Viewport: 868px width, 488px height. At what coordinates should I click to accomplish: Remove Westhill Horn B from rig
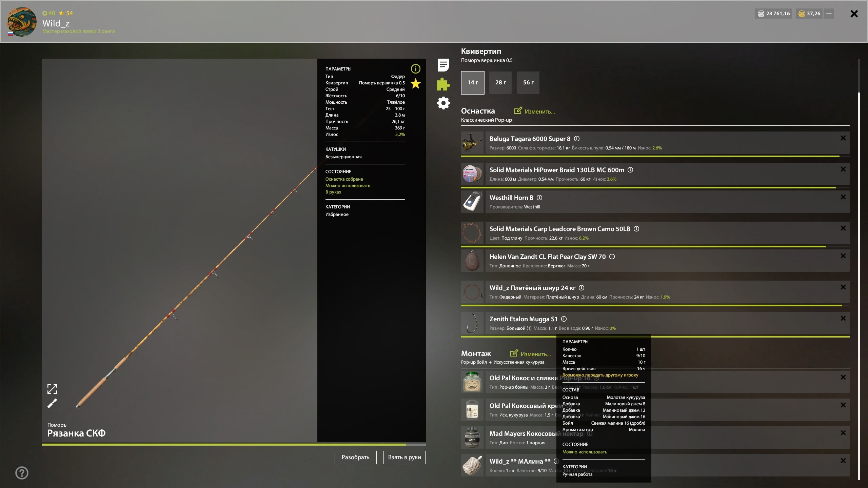pyautogui.click(x=843, y=197)
